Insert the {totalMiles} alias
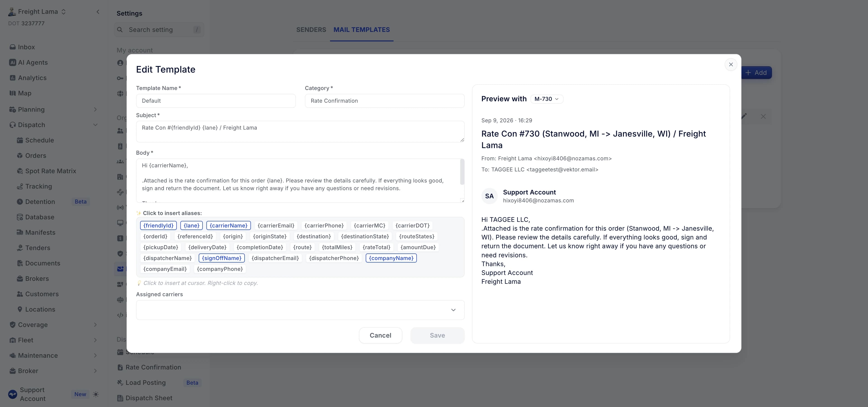 click(x=337, y=247)
